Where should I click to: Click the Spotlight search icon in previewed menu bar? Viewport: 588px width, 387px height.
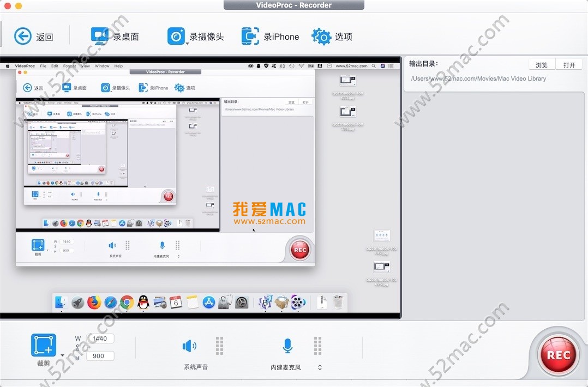374,66
